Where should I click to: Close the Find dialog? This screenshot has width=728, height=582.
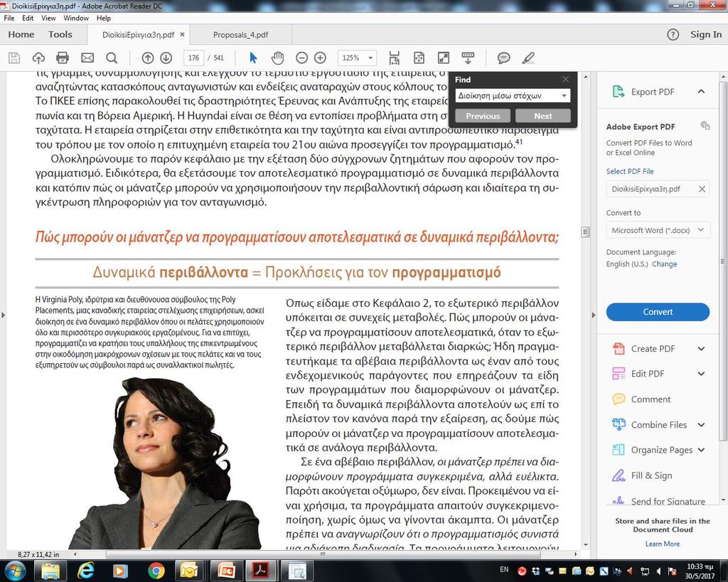point(565,80)
